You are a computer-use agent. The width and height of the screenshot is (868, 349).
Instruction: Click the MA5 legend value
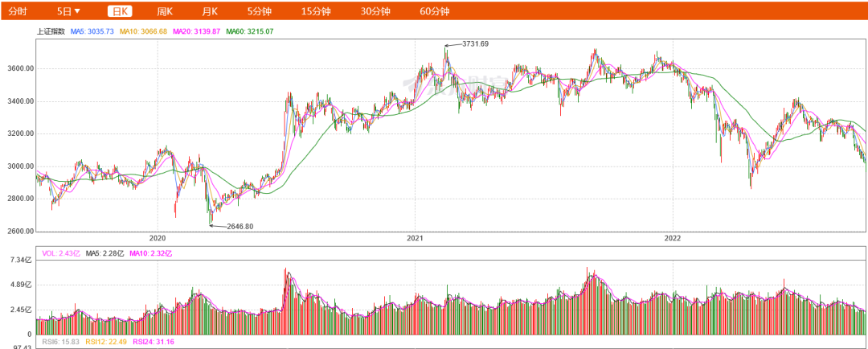point(92,31)
